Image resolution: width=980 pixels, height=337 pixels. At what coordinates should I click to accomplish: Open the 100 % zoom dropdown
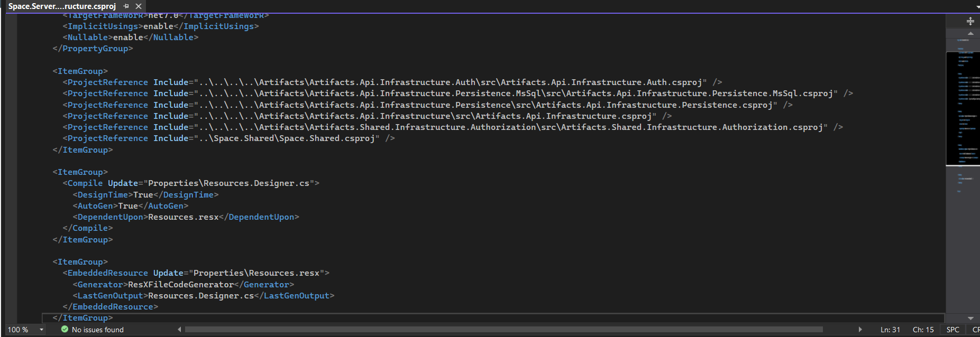coord(41,330)
